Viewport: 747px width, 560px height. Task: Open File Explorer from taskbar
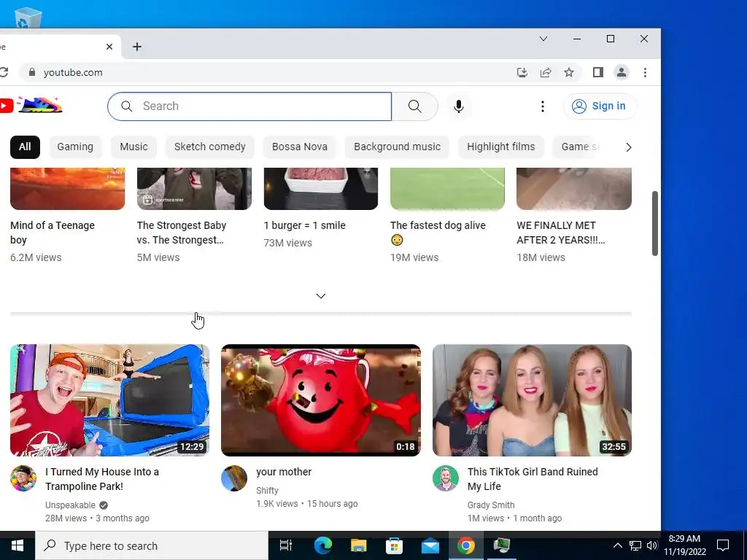pos(358,545)
